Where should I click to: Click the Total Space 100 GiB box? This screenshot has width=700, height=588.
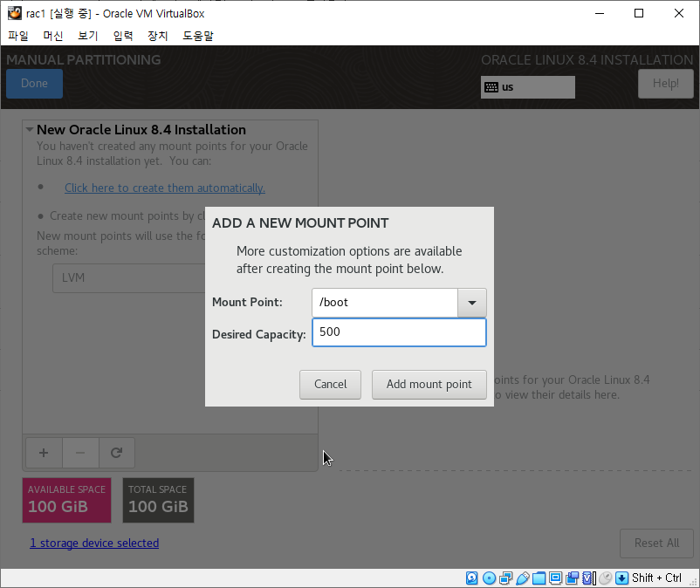pyautogui.click(x=159, y=500)
